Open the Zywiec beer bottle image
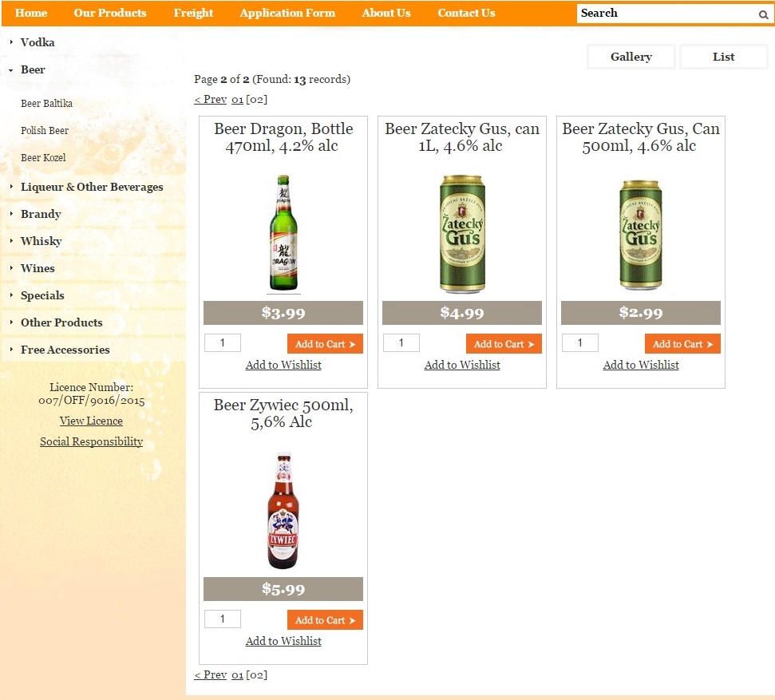775x700 pixels. coord(283,510)
